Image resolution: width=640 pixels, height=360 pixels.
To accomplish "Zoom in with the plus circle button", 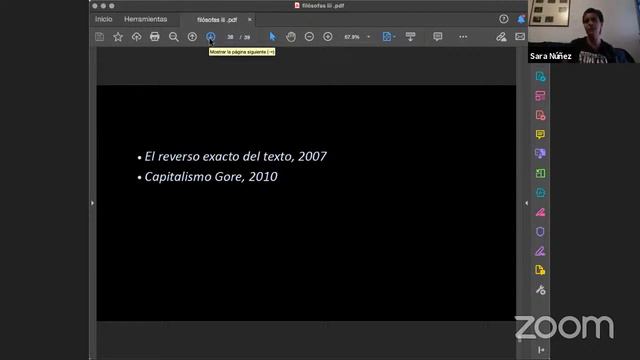I will [x=328, y=37].
